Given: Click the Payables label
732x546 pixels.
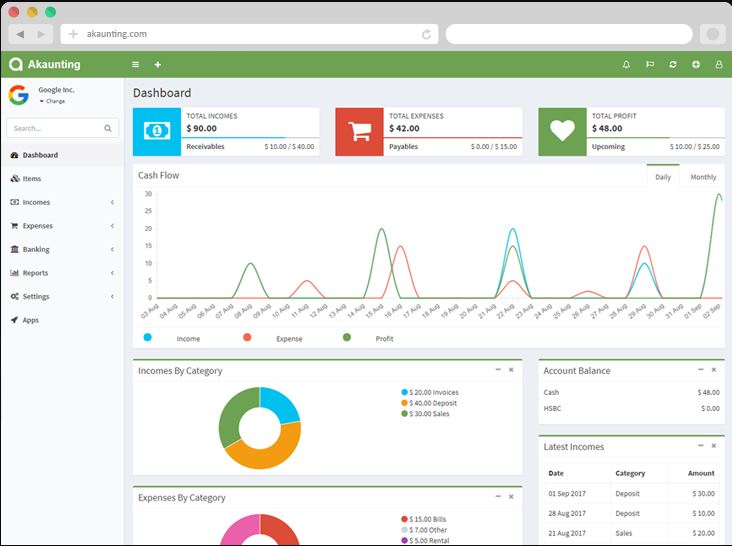Looking at the screenshot, I should pyautogui.click(x=403, y=147).
